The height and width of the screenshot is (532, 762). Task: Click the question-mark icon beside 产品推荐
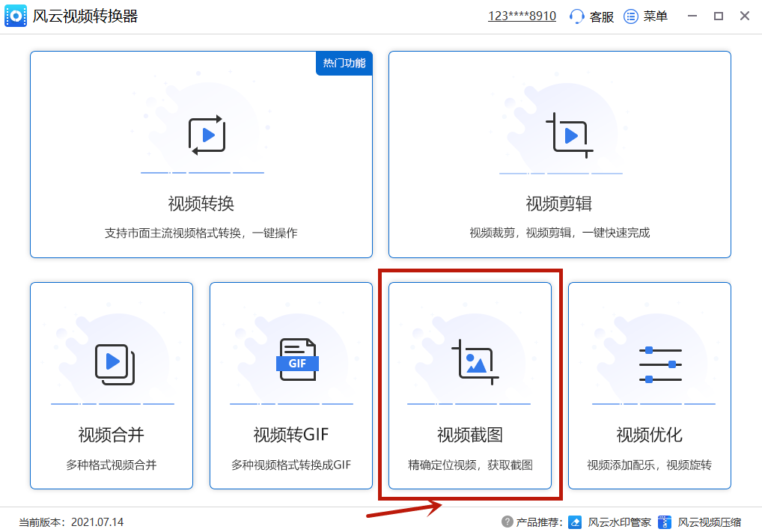click(x=506, y=522)
